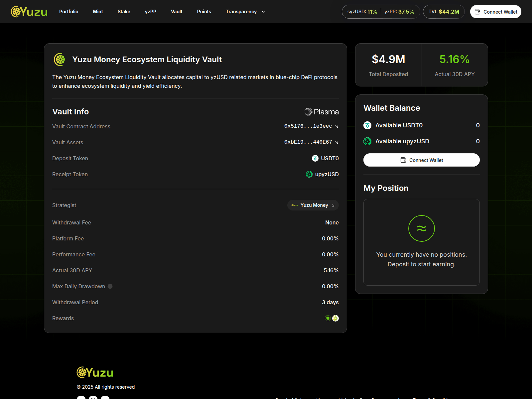Click the arrow beside vault contract address
532x399 pixels.
[x=336, y=126]
